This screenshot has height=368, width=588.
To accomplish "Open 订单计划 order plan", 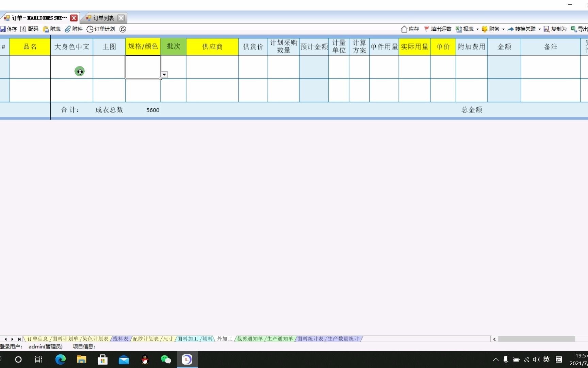I will [x=101, y=29].
